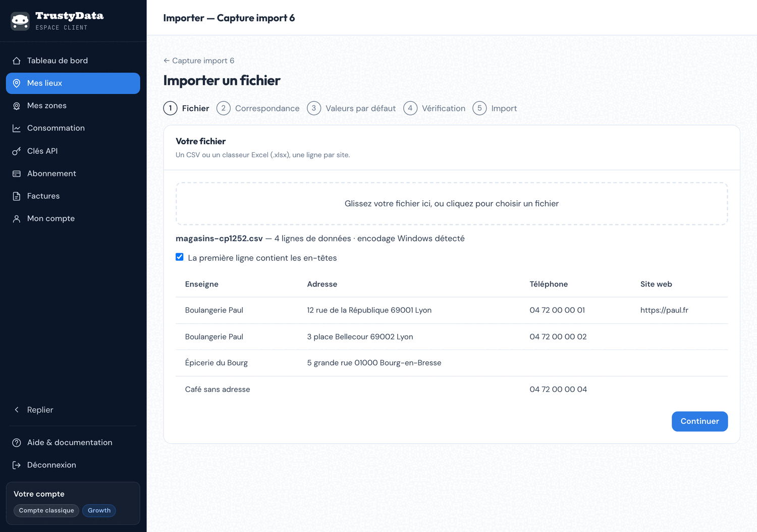Open the Tableau de bord home icon
The image size is (757, 532).
(x=17, y=61)
